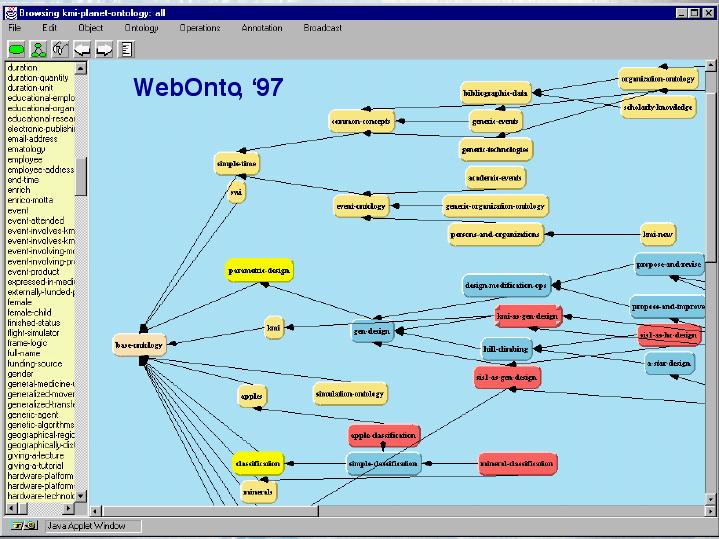
Task: Select the minerals node
Action: coord(258,492)
